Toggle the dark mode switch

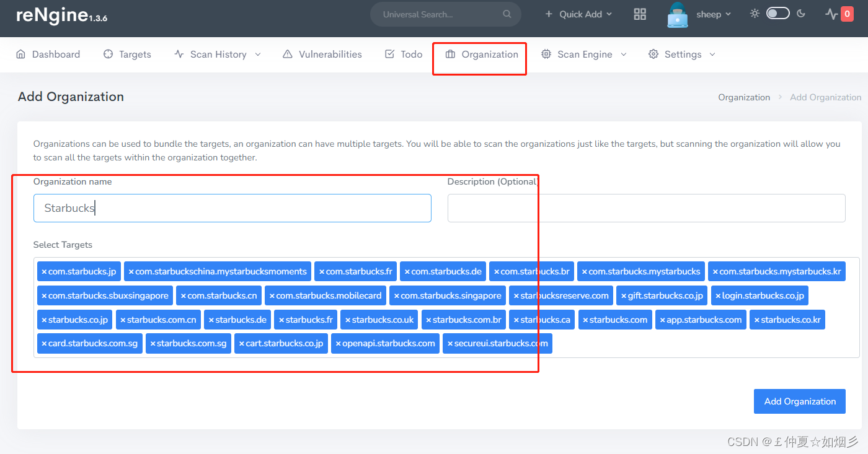tap(777, 13)
